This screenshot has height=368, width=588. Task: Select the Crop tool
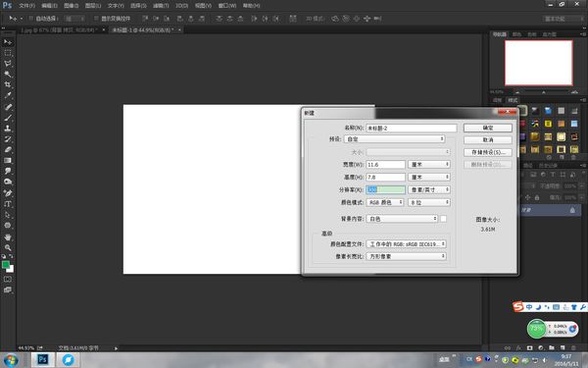[8, 84]
